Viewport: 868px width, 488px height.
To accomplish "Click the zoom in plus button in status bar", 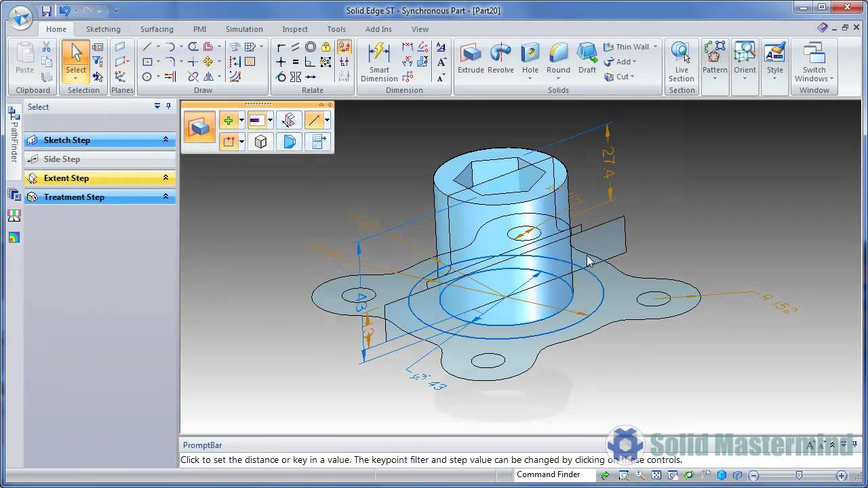I will (842, 476).
